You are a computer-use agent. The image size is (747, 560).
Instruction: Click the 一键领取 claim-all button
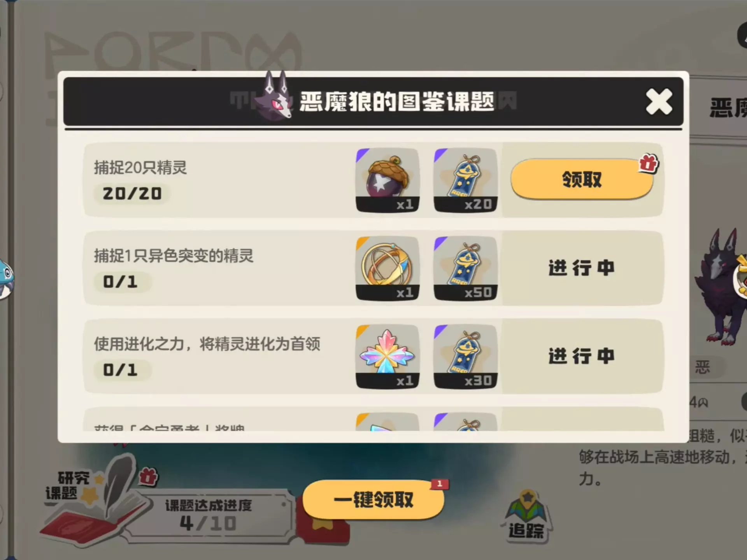click(373, 499)
